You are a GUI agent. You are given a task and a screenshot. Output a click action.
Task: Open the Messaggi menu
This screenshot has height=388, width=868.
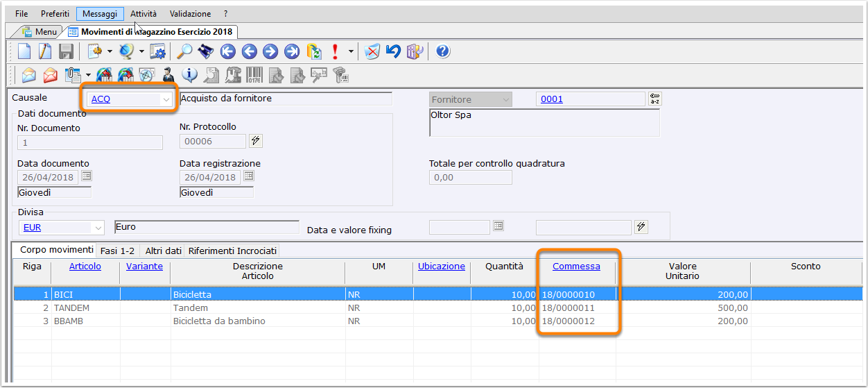pyautogui.click(x=100, y=14)
